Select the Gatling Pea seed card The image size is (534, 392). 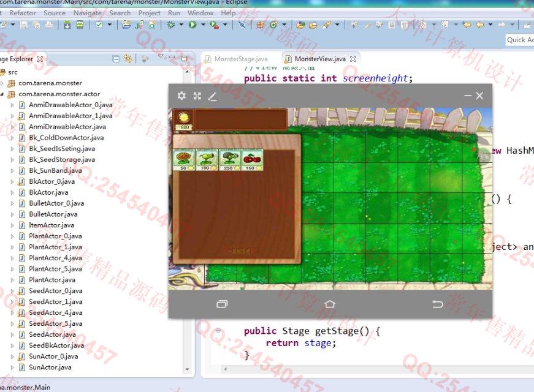pyautogui.click(x=230, y=160)
